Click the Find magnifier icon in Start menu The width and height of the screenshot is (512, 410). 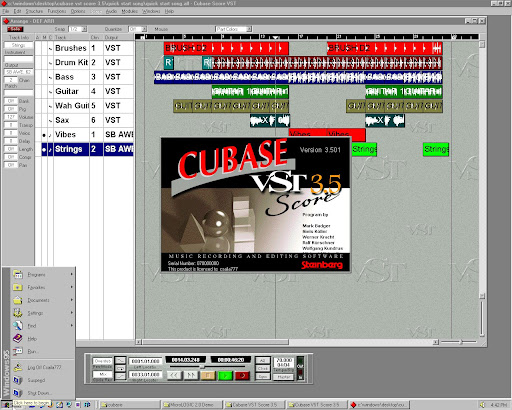18,326
